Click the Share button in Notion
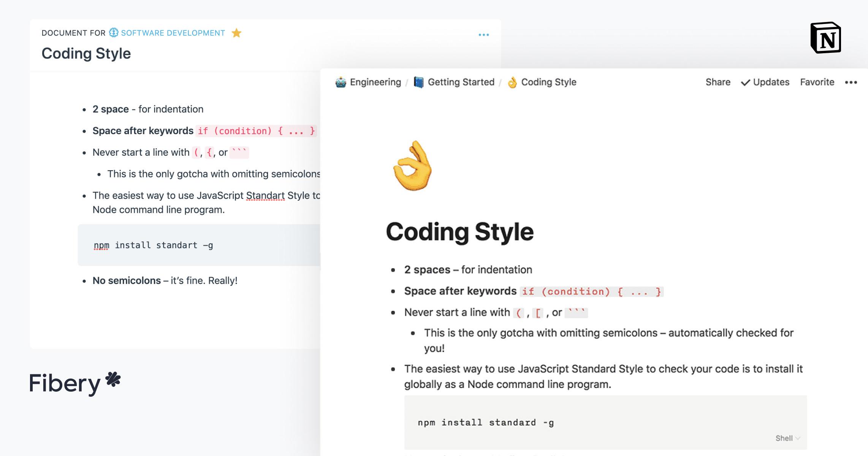 718,82
